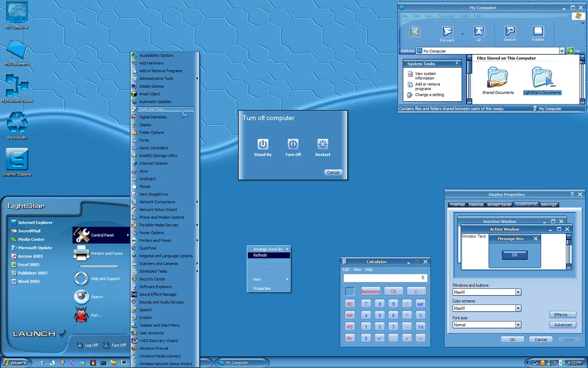Click the Restart icon in shutdown dialog
This screenshot has height=368, width=588.
323,144
